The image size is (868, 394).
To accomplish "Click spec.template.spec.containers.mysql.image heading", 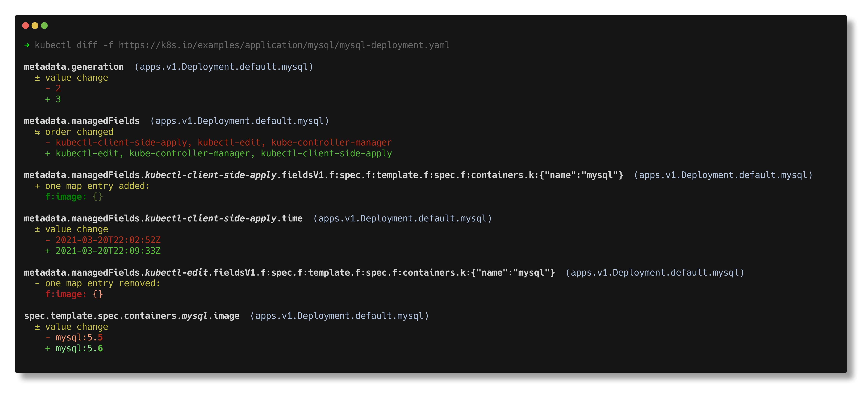I will click(132, 316).
